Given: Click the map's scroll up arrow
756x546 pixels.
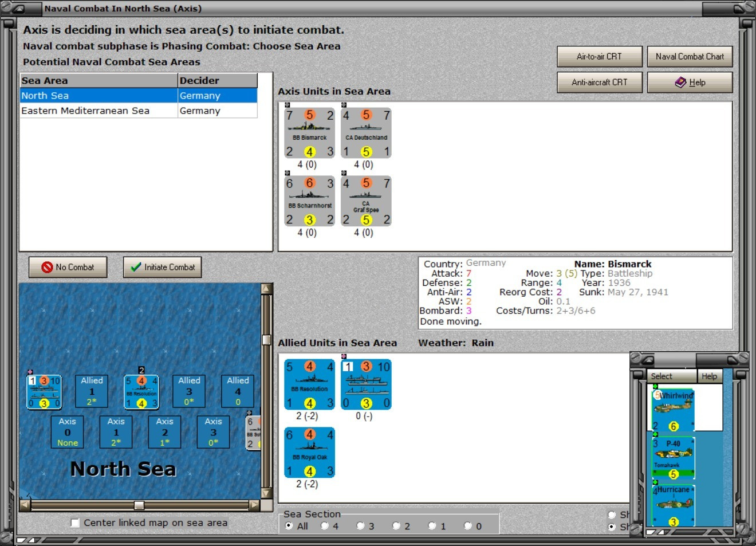Looking at the screenshot, I should click(266, 289).
